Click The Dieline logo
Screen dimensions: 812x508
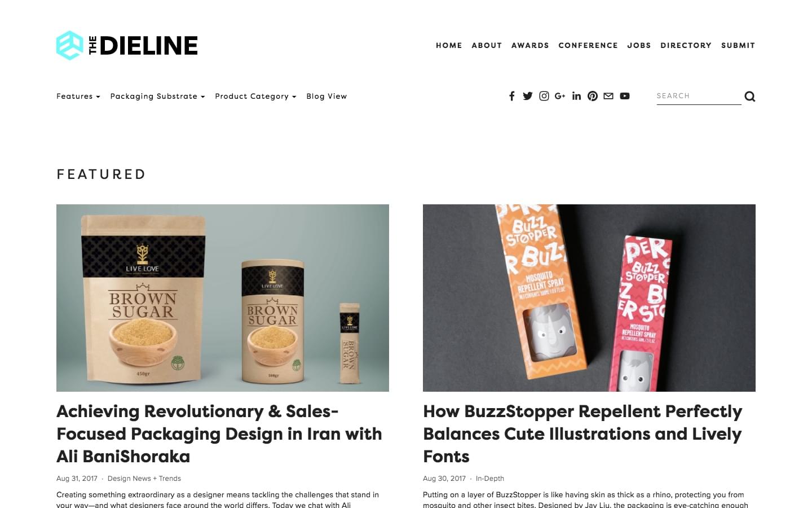point(127,45)
